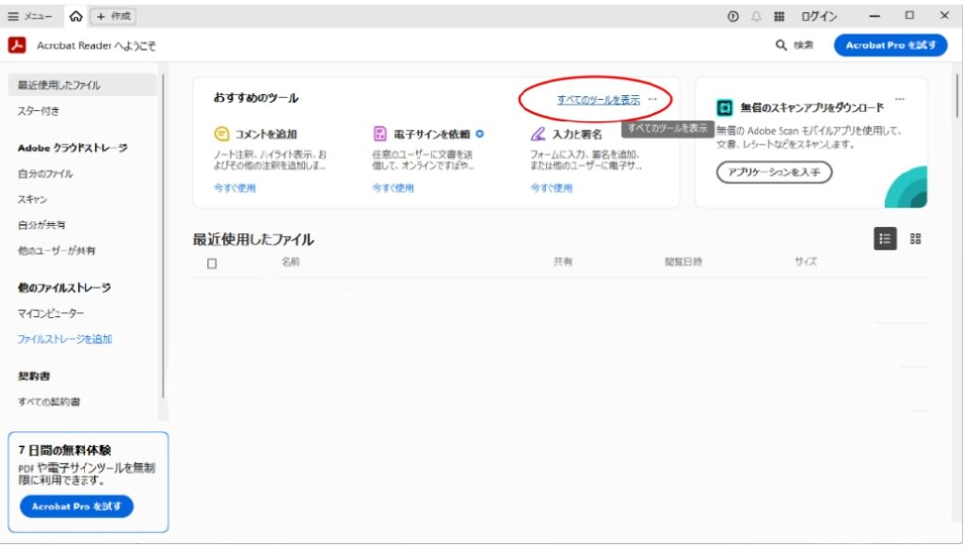The image size is (964, 560).
Task: Sort files by 名前 column
Action: click(x=291, y=262)
